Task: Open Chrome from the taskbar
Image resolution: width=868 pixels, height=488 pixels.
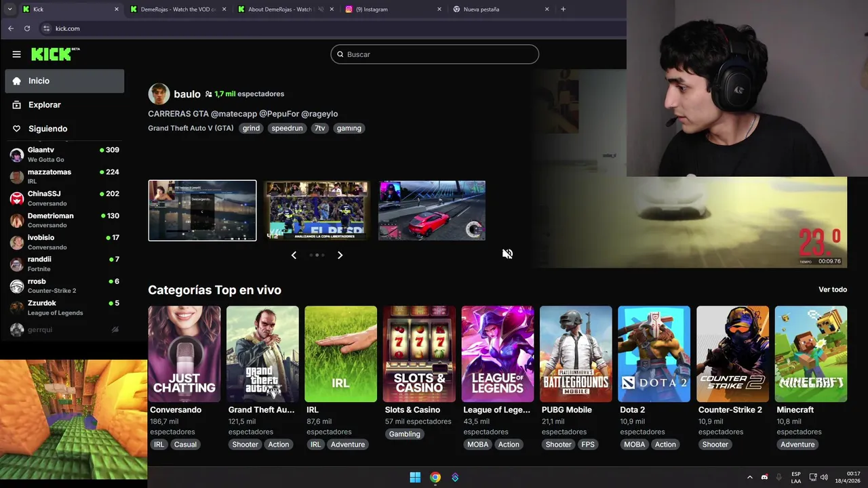Action: coord(435,477)
